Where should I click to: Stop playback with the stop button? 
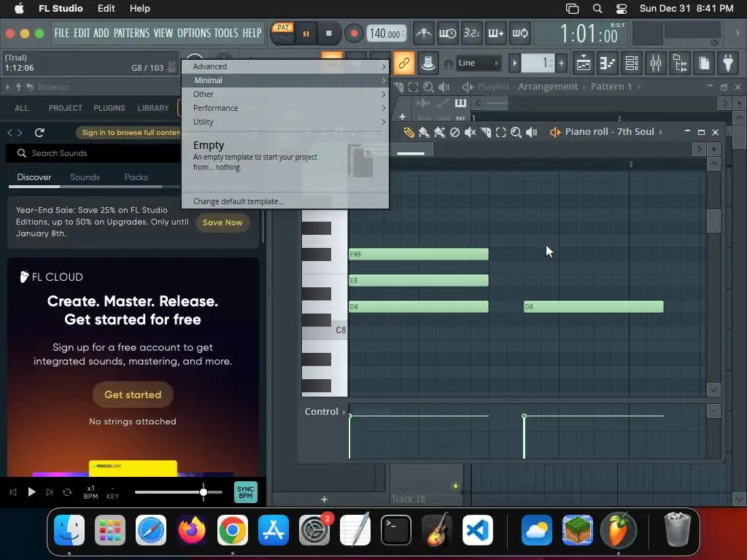click(x=329, y=34)
